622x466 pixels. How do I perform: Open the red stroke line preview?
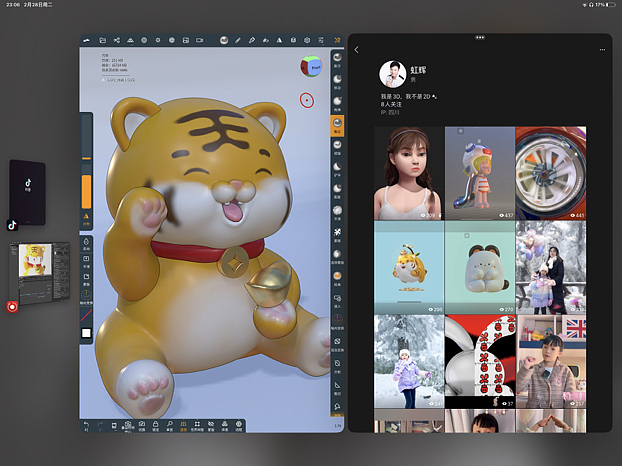(x=86, y=315)
